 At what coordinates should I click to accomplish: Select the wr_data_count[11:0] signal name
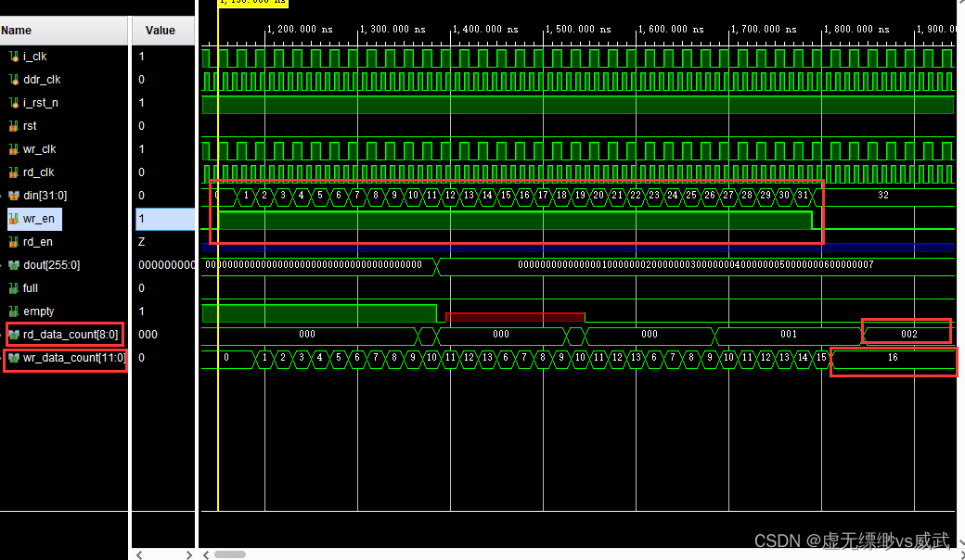tap(74, 358)
